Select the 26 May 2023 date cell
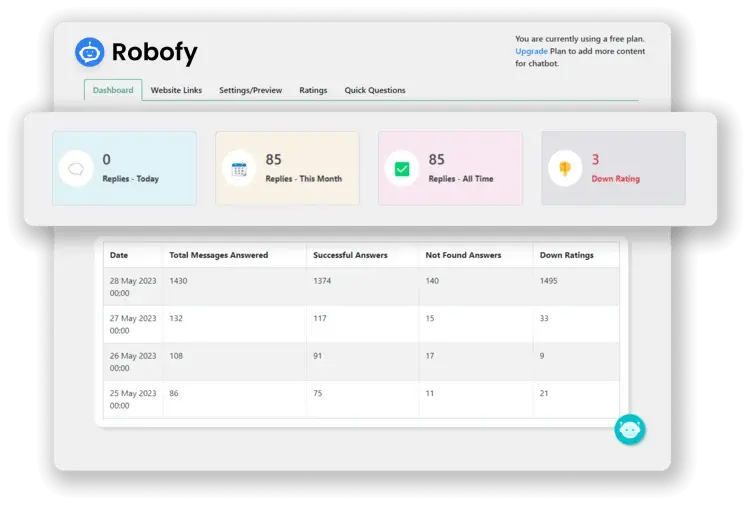Viewport: 750px width, 505px height. [133, 362]
